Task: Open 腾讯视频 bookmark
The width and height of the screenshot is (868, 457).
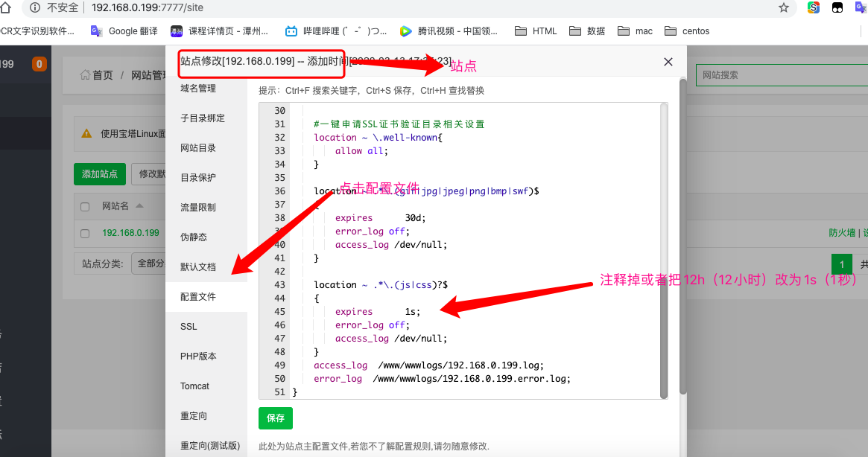Action: click(449, 31)
